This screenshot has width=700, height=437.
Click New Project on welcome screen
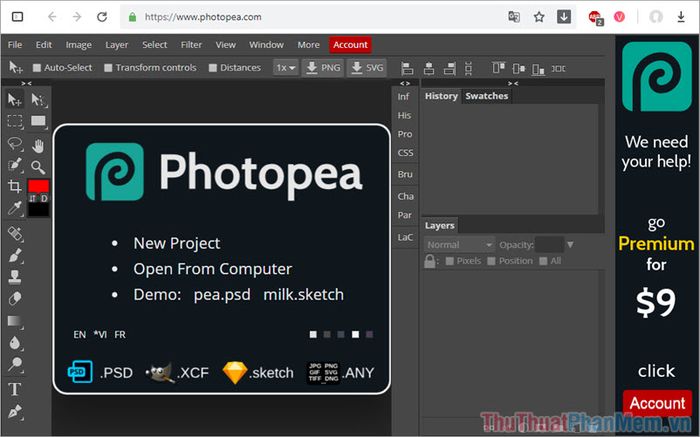[x=177, y=243]
